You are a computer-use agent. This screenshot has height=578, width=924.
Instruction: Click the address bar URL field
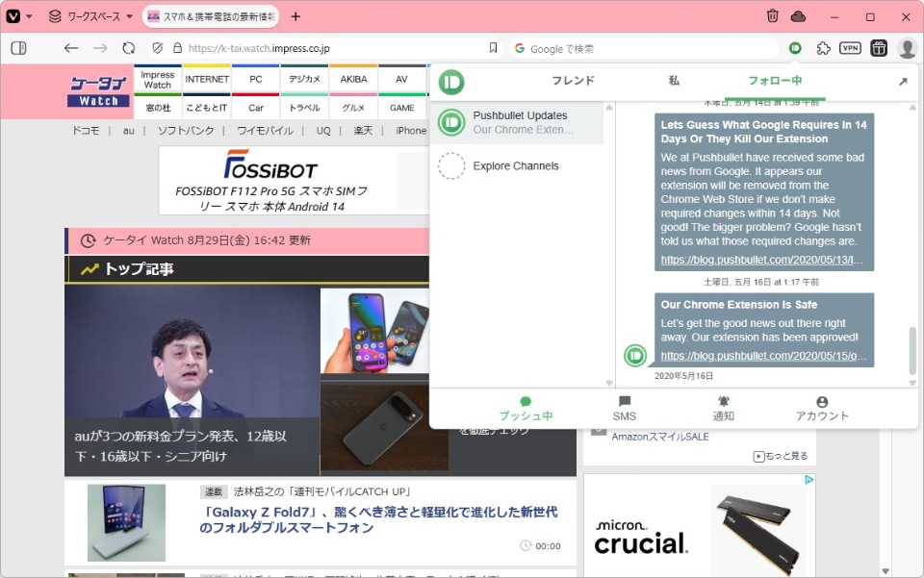tap(336, 48)
